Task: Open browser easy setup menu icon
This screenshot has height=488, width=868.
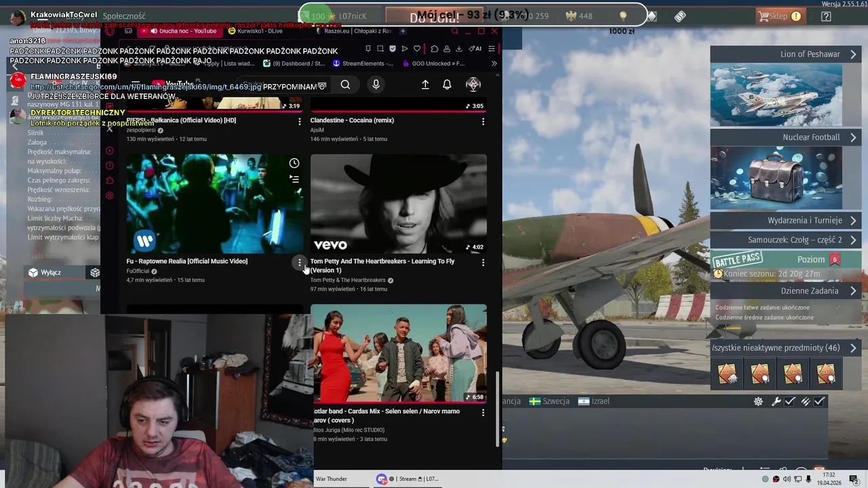Action: pyautogui.click(x=492, y=49)
